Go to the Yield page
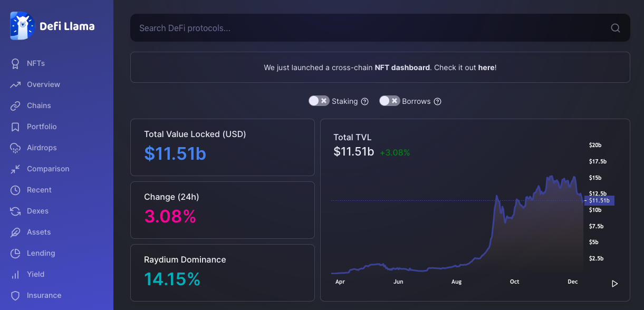644x310 pixels. click(x=36, y=274)
